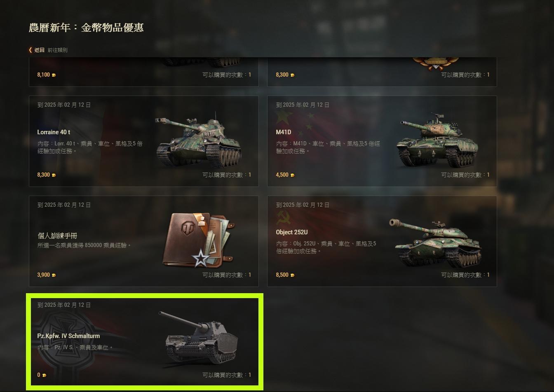554x392 pixels.
Task: Click the back chevron arrow icon
Action: (31, 50)
